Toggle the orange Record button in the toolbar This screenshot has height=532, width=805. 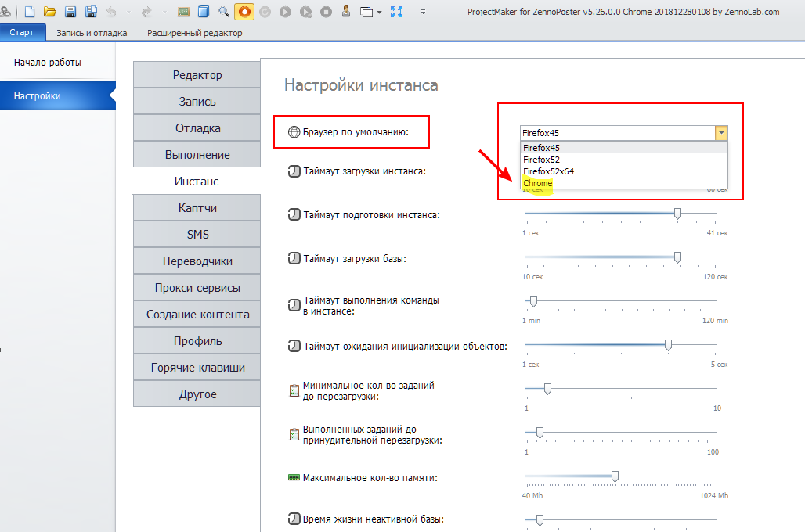pos(244,11)
